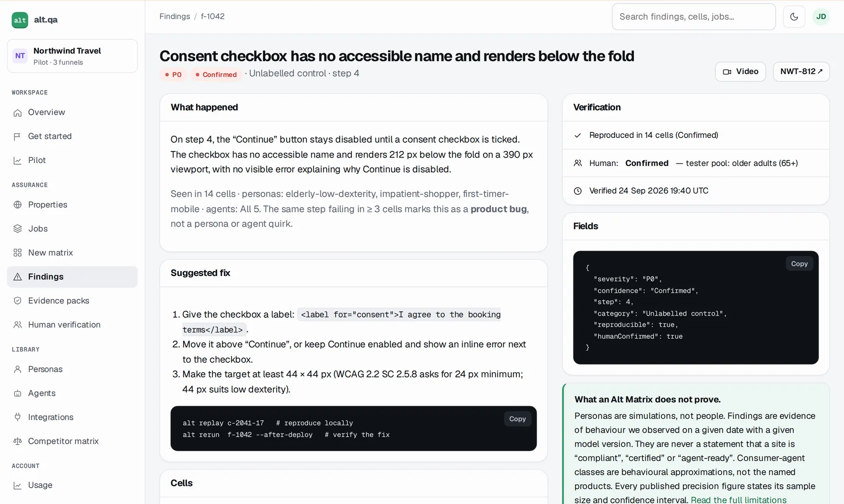Click the 'Verification' heading
Viewport: 844px width, 504px height.
[x=597, y=107]
